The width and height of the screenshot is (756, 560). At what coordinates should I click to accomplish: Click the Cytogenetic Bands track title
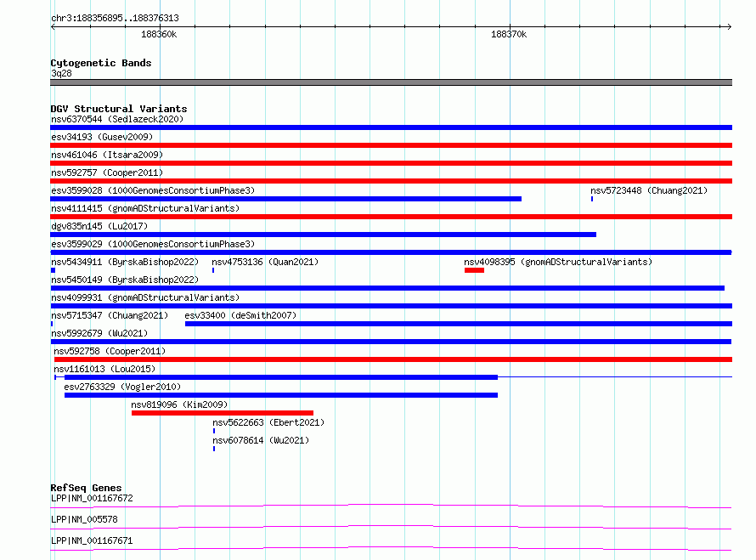click(101, 63)
